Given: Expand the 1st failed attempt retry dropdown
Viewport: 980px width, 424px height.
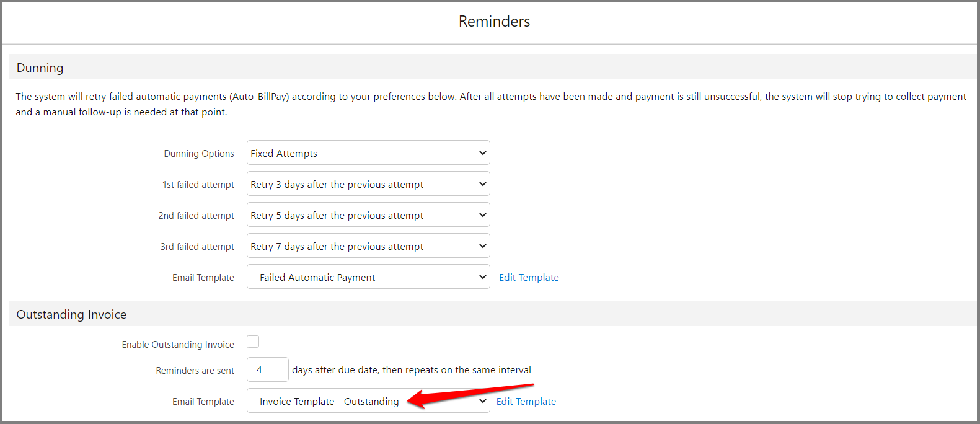Looking at the screenshot, I should click(x=368, y=184).
